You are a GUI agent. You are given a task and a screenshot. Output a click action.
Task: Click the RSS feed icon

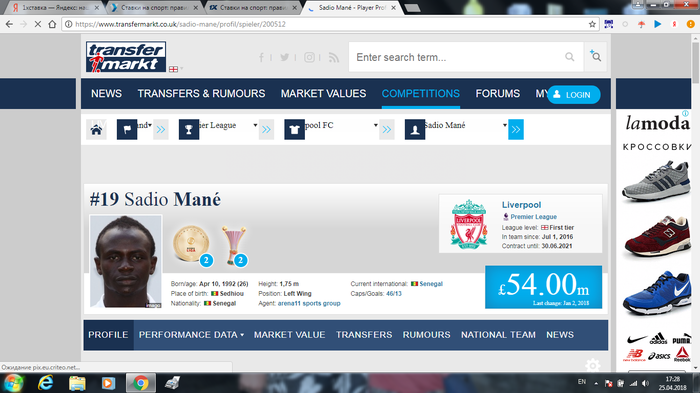tap(333, 57)
